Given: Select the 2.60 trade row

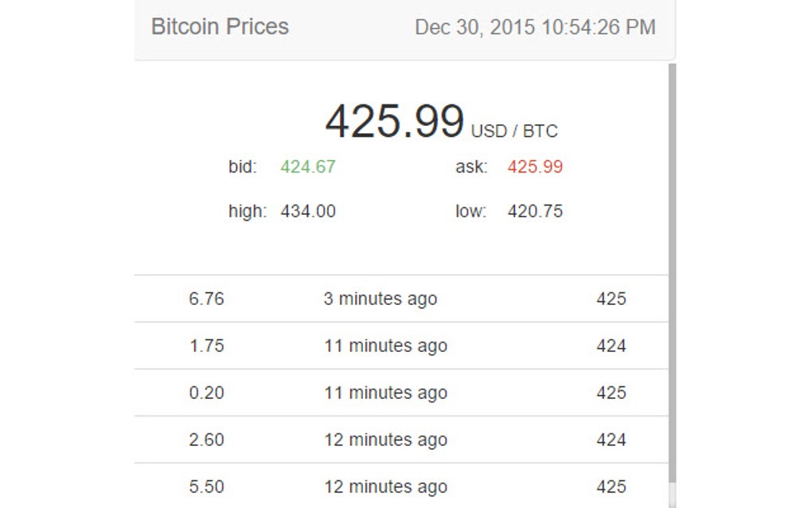Looking at the screenshot, I should point(206,440).
